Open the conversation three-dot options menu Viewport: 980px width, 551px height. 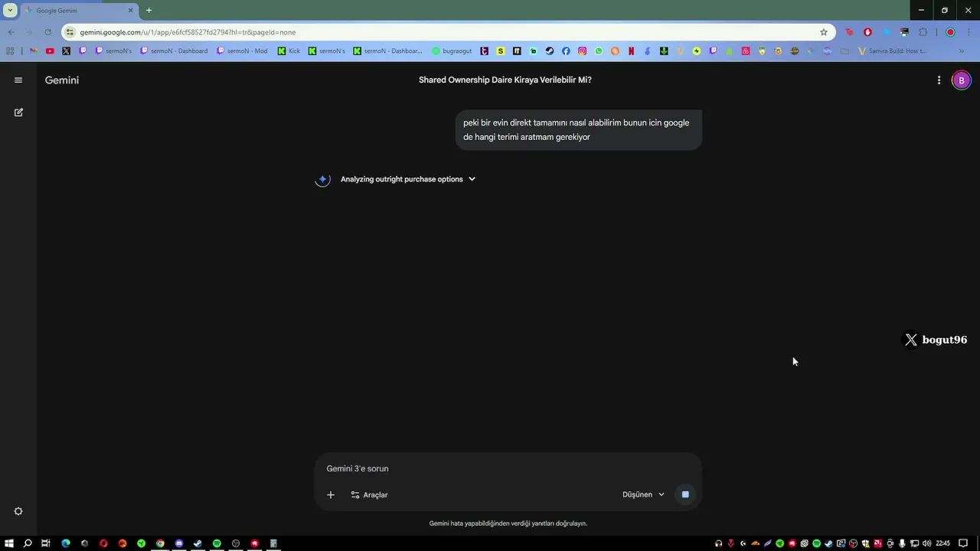pos(939,80)
